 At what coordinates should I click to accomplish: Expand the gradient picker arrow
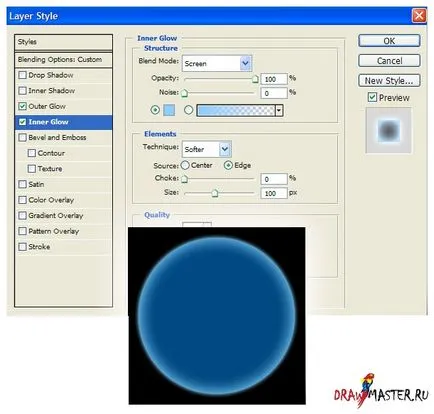(x=279, y=110)
